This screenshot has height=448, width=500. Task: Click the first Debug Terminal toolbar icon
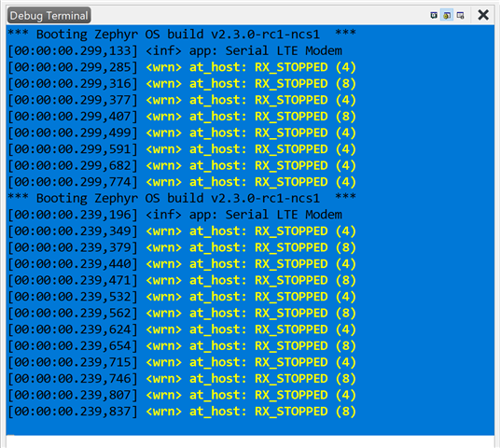tap(434, 15)
